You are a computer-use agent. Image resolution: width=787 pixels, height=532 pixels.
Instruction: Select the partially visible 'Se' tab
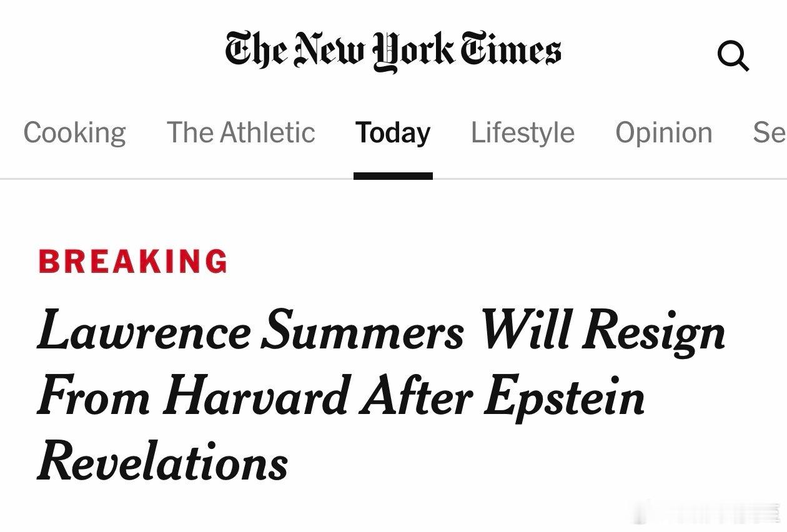point(770,132)
